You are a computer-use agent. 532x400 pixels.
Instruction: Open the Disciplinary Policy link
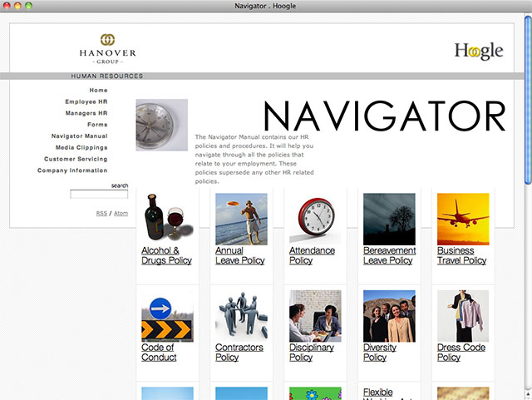[x=312, y=352]
